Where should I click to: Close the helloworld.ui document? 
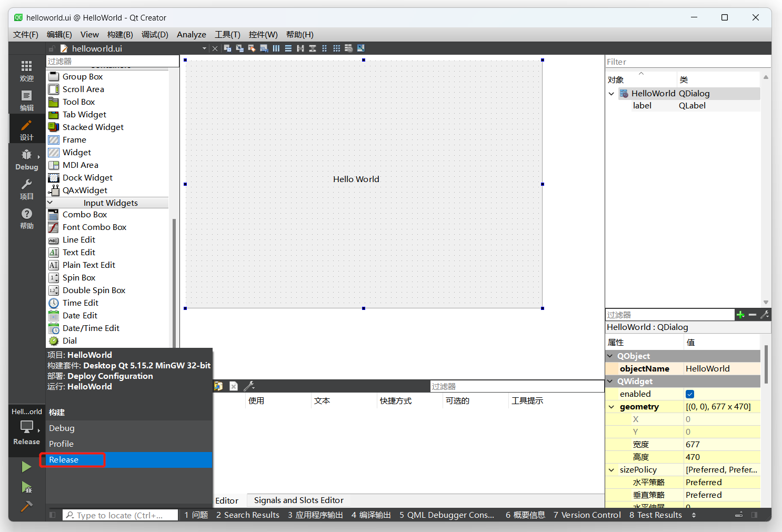coord(215,48)
